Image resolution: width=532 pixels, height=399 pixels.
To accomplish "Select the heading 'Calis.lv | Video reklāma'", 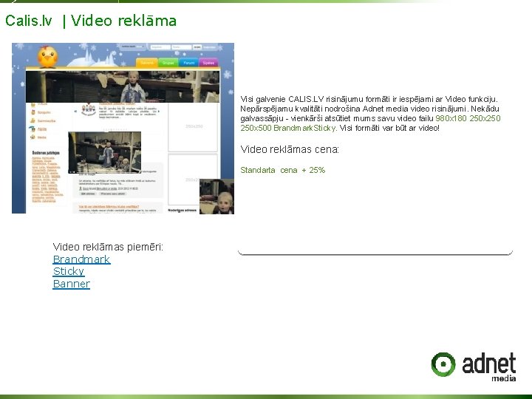I will [x=91, y=21].
